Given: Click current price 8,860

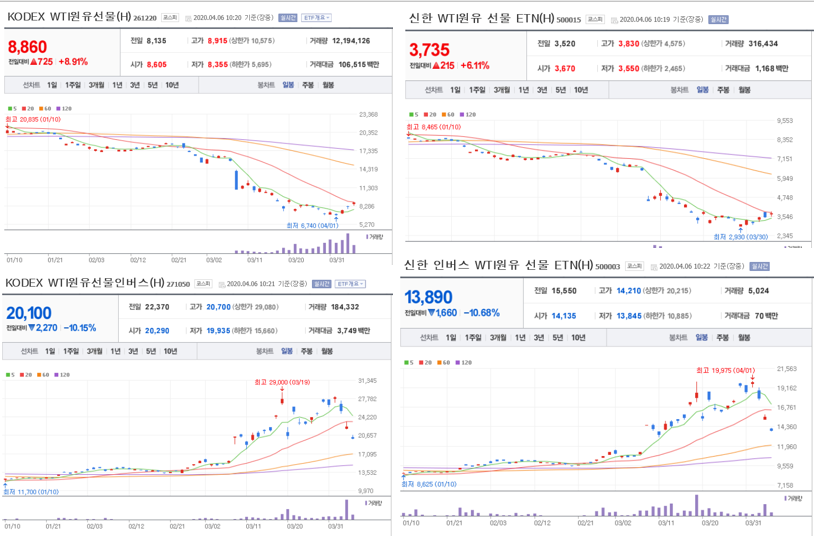Looking at the screenshot, I should (28, 47).
